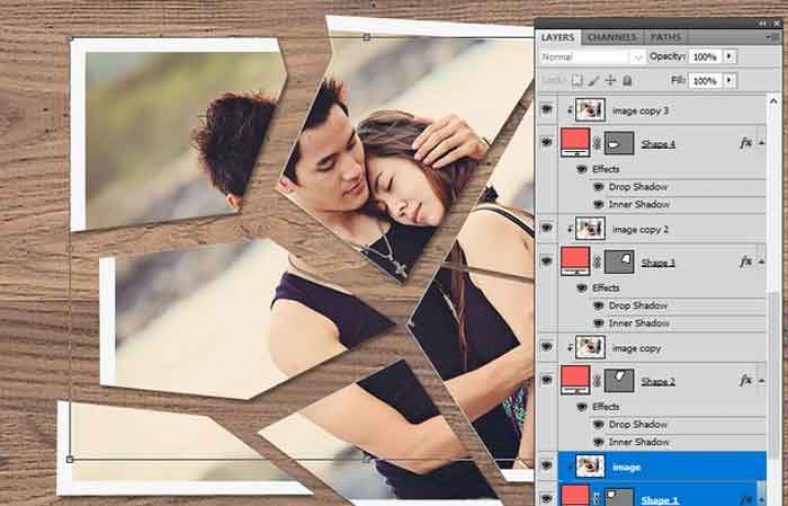Open the fx effects icon on Shape 3
This screenshot has width=788, height=506.
click(x=746, y=262)
